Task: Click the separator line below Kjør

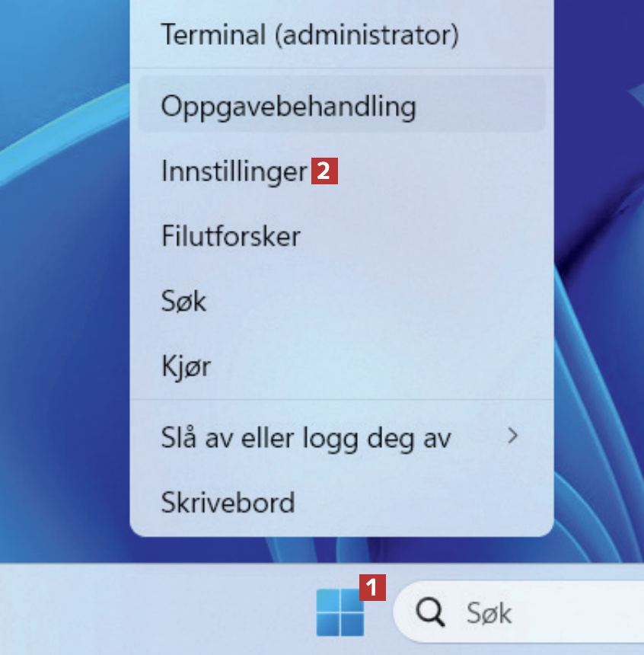Action: [x=342, y=400]
